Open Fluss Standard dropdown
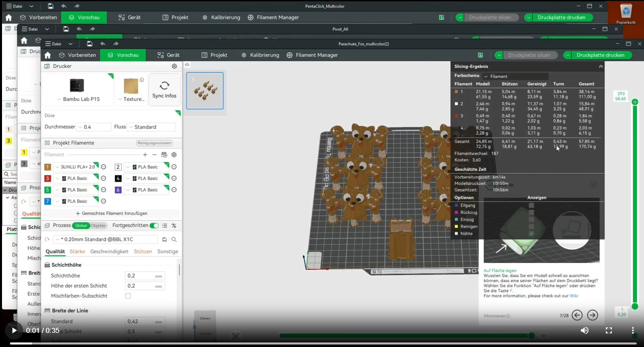The image size is (644, 347). 151,127
